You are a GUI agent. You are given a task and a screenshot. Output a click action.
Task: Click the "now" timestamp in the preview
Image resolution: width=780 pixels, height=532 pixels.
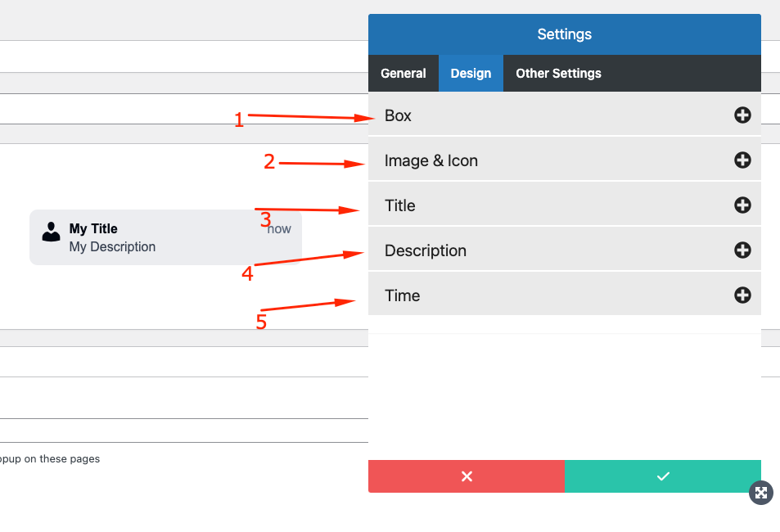(279, 229)
